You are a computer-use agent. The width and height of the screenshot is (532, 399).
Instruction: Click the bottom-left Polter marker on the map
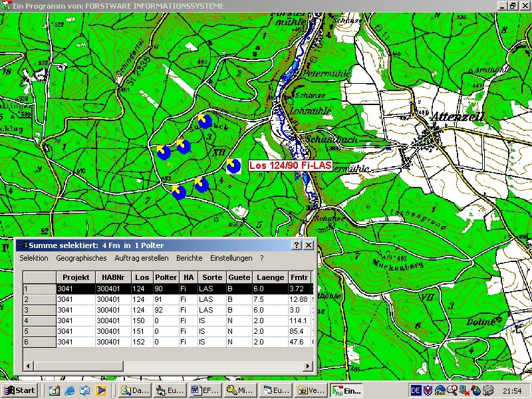tap(178, 192)
